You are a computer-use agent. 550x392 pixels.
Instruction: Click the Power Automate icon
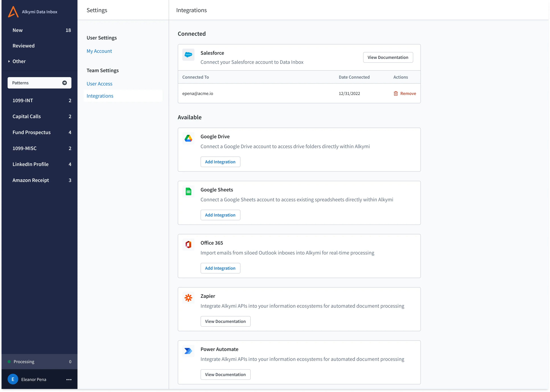188,351
